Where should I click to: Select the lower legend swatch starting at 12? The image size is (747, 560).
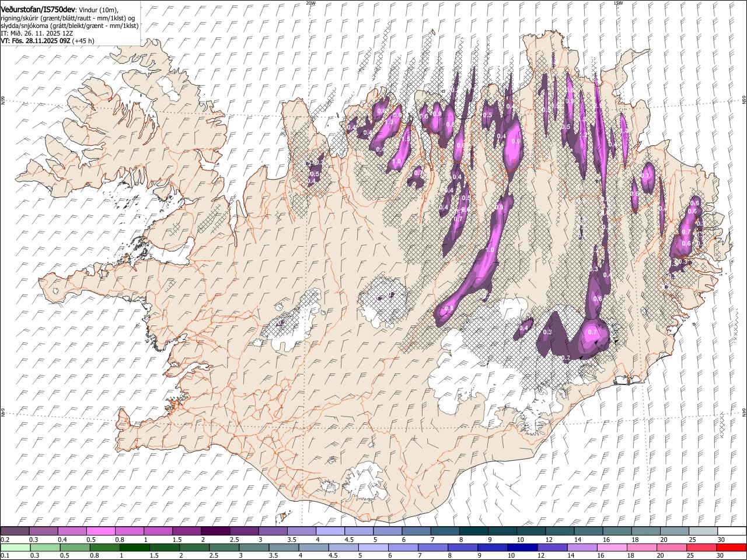[x=551, y=547]
